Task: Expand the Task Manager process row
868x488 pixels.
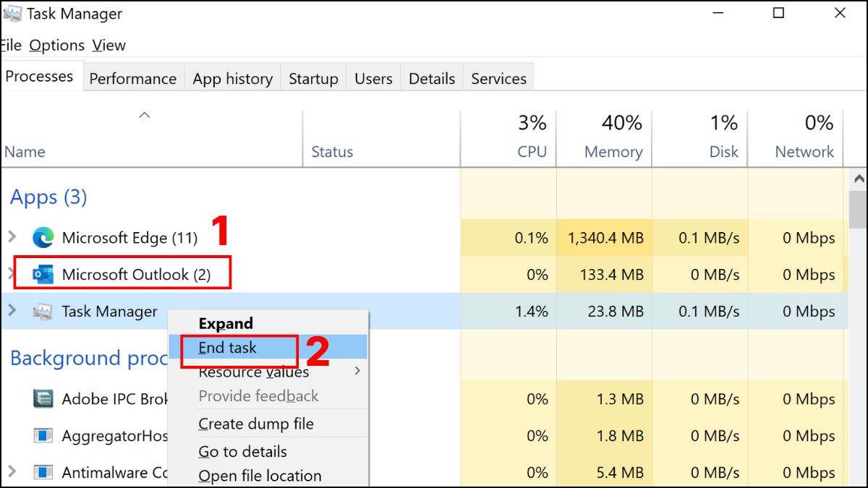Action: (11, 311)
